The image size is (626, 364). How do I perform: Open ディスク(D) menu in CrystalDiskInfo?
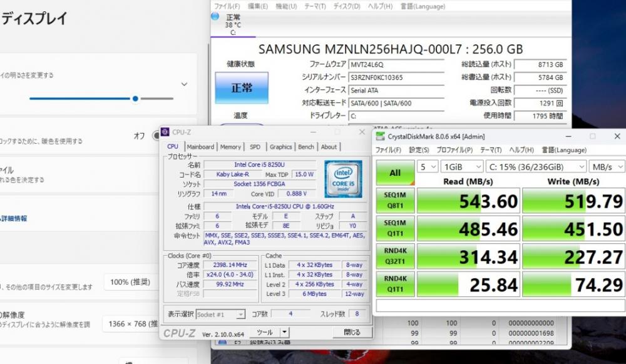(347, 6)
